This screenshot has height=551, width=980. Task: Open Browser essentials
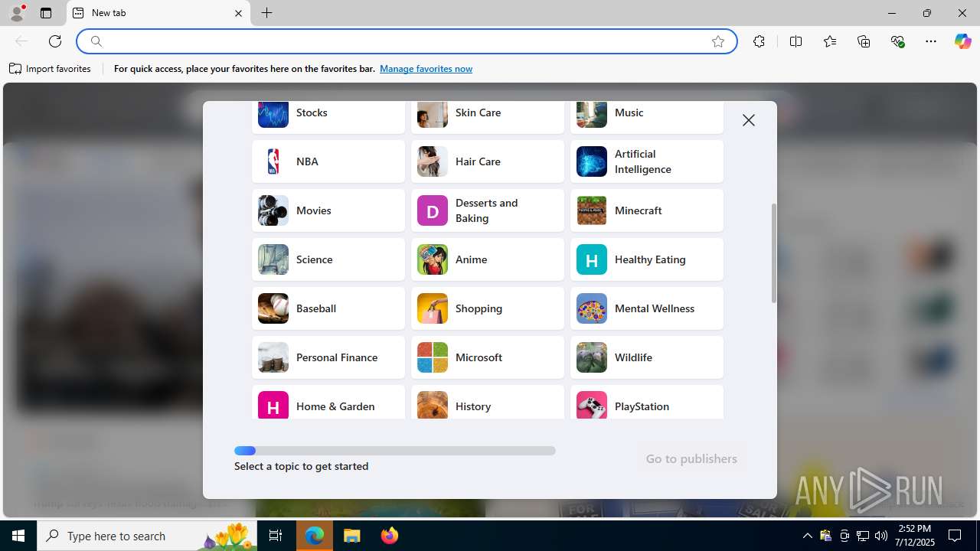click(897, 41)
